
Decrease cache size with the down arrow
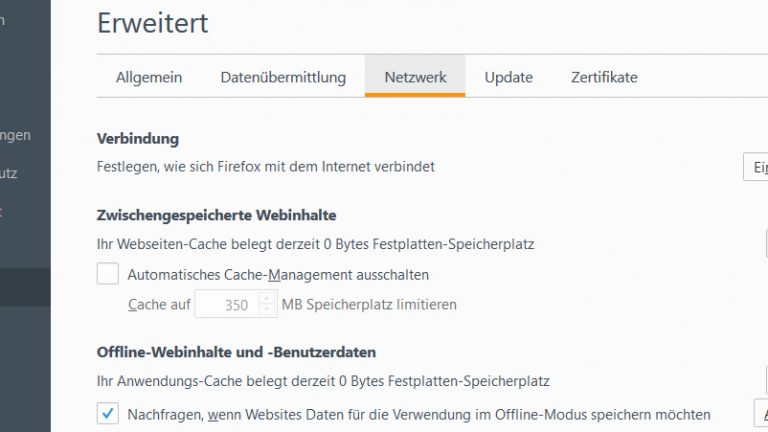[x=267, y=311]
